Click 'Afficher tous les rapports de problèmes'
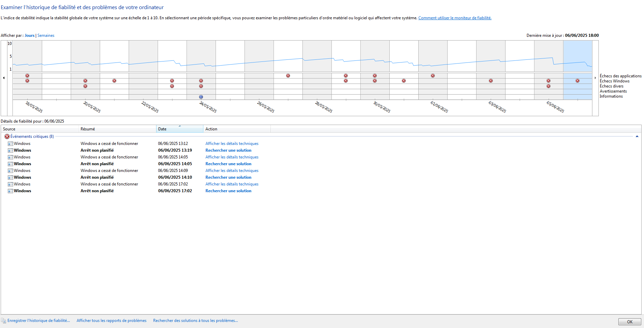 pos(111,321)
